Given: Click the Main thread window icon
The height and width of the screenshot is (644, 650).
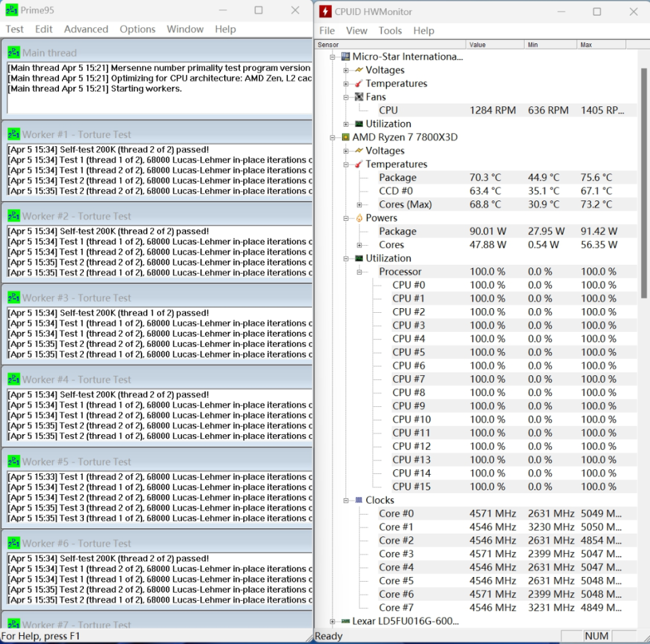Looking at the screenshot, I should coord(14,52).
